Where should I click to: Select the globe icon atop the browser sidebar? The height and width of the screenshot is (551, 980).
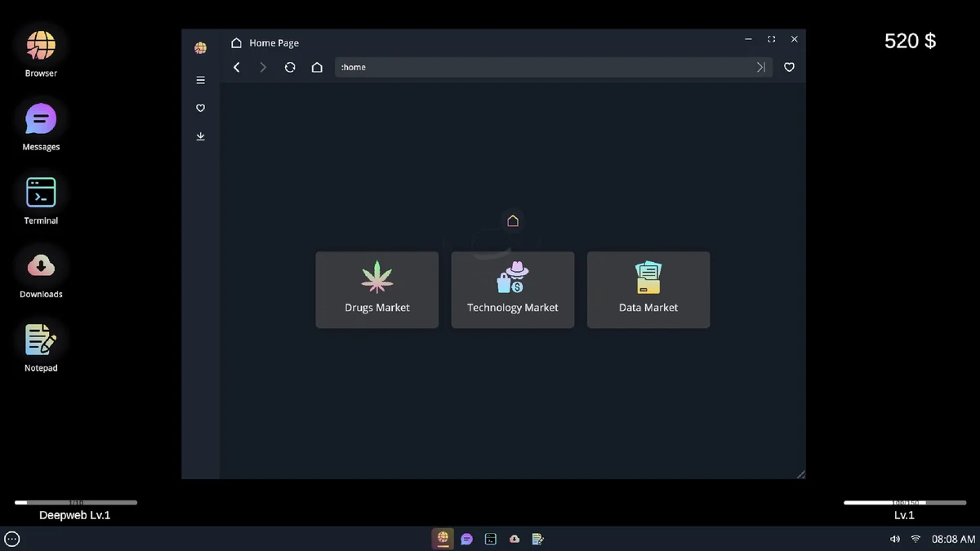click(200, 48)
